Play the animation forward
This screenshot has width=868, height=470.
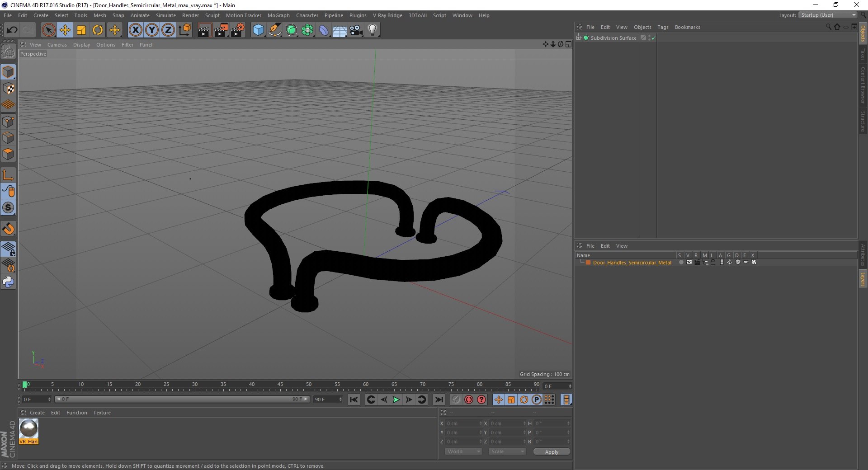[x=396, y=399]
